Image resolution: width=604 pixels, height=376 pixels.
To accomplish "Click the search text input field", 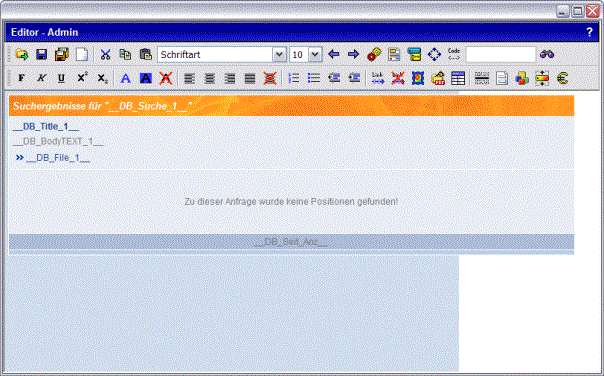I will point(500,54).
